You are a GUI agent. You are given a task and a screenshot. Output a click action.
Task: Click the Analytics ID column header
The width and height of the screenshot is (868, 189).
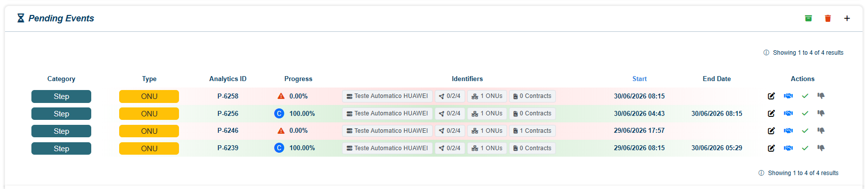228,79
